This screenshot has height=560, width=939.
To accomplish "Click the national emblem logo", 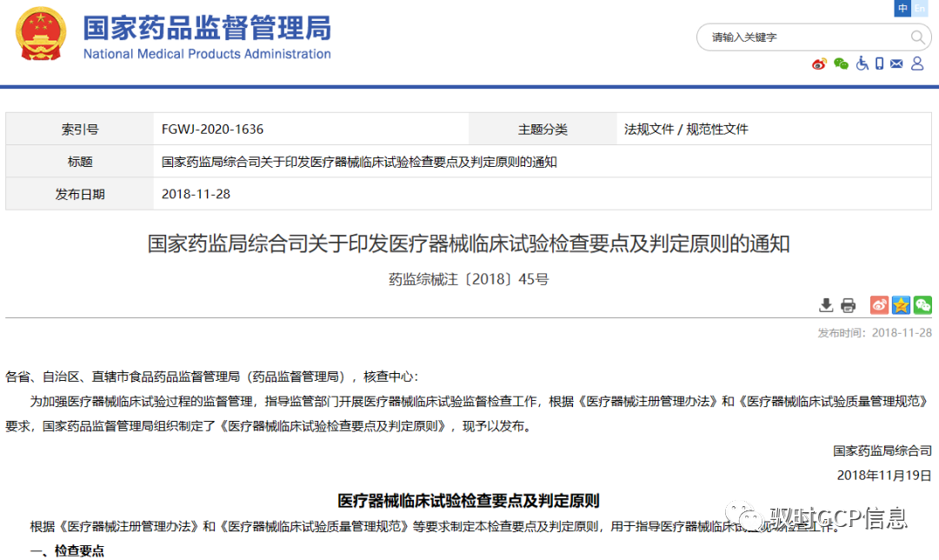I will pyautogui.click(x=38, y=37).
